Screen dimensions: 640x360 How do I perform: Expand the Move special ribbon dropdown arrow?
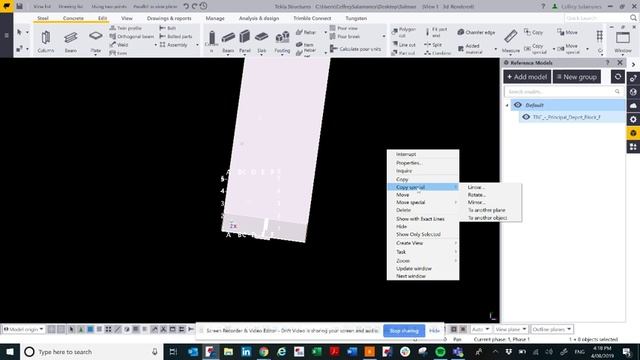(x=587, y=49)
